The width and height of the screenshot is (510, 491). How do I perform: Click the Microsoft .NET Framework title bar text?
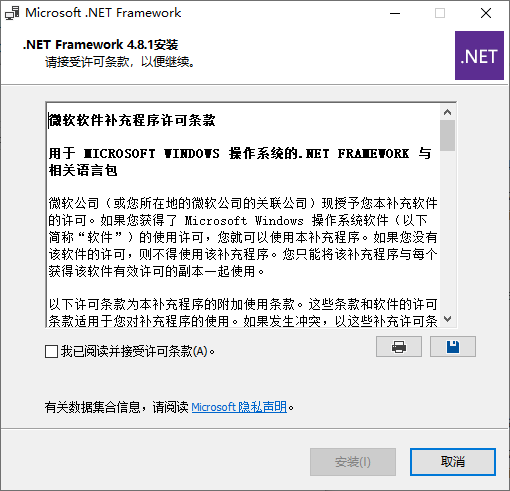click(103, 13)
